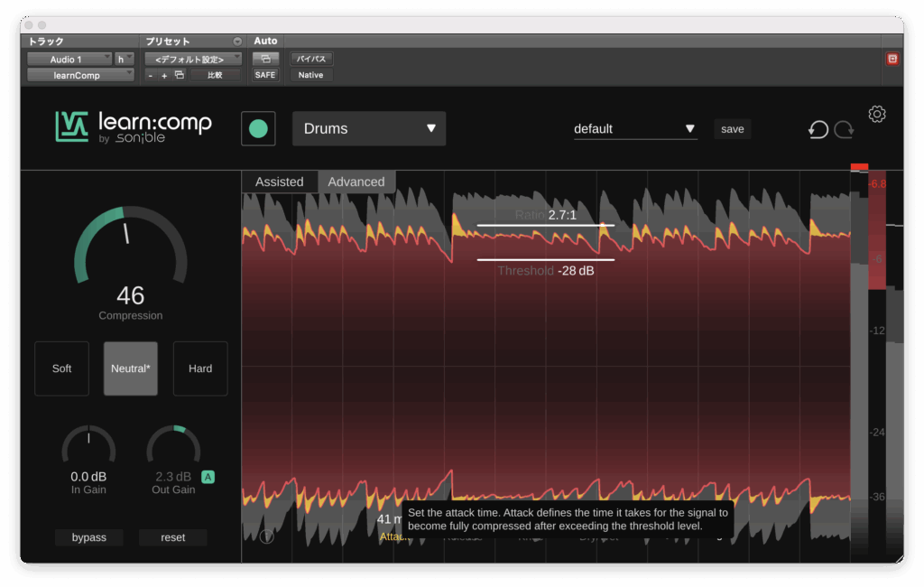Click the red target button at header right

click(x=892, y=59)
